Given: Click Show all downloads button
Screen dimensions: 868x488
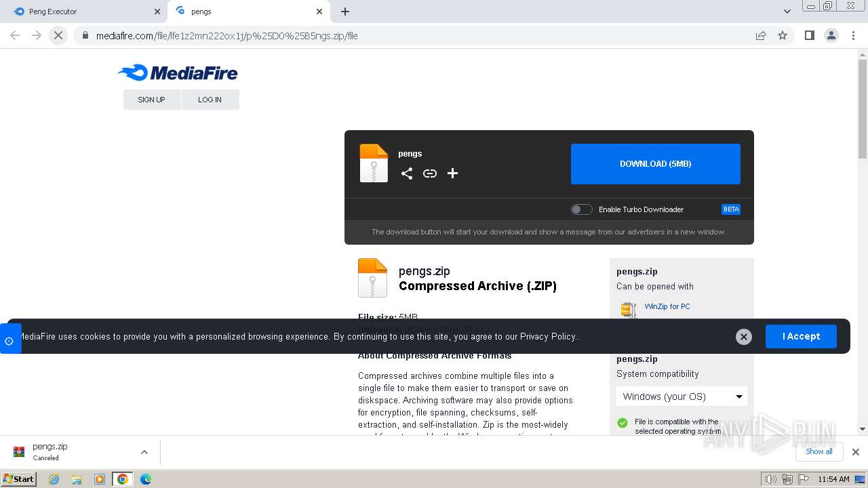Looking at the screenshot, I should 819,452.
